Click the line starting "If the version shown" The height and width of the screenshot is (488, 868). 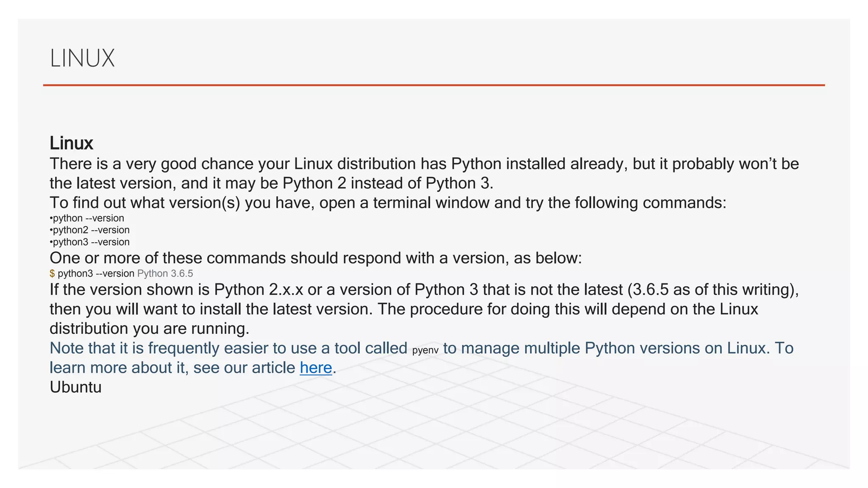point(424,290)
